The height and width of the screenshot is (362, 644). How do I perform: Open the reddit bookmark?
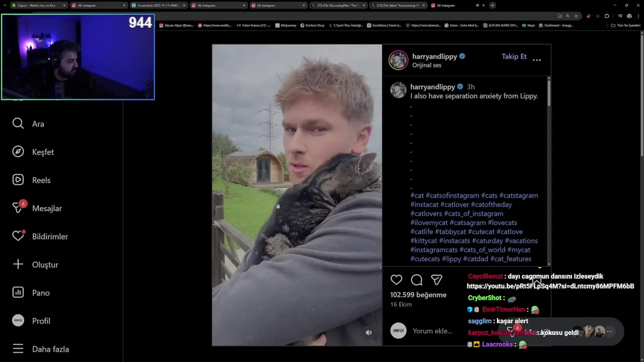click(x=215, y=25)
